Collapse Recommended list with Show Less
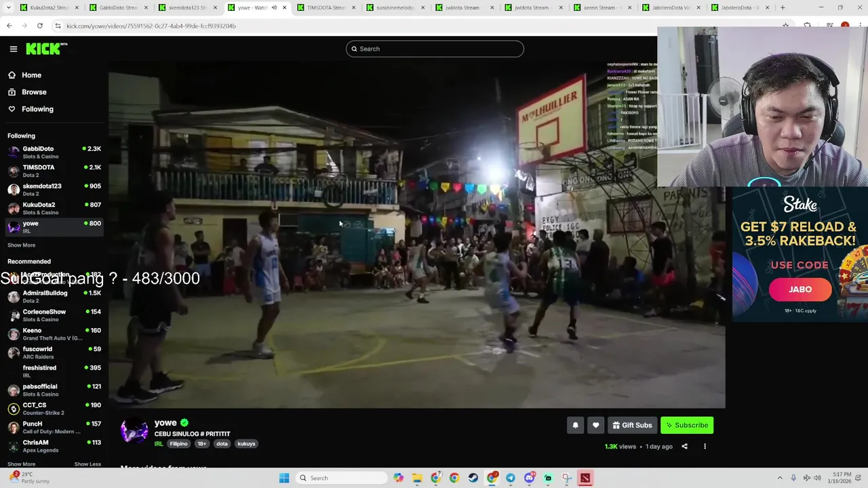 (x=87, y=464)
